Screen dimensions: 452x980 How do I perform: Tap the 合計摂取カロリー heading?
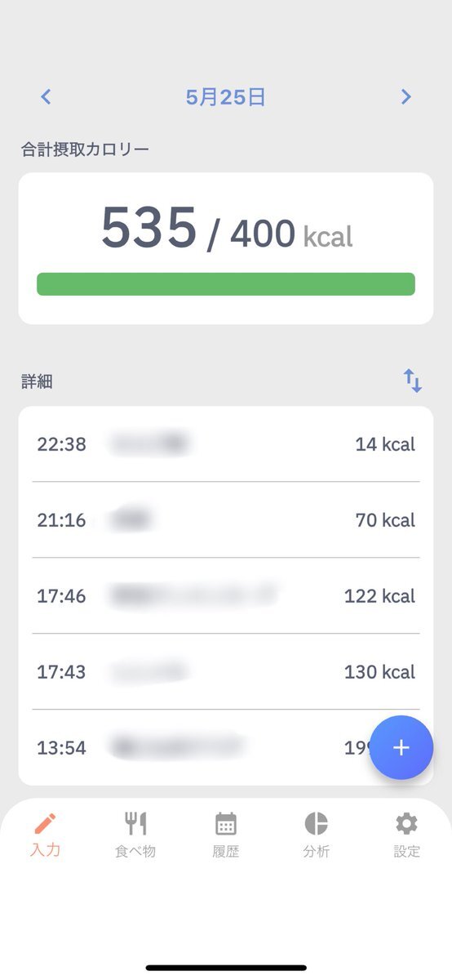coord(86,149)
